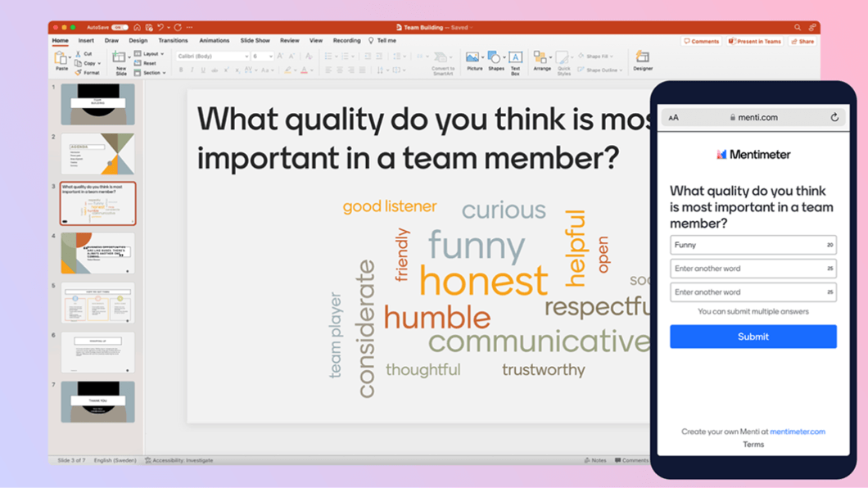
Task: Click the center text icon
Action: (x=340, y=70)
